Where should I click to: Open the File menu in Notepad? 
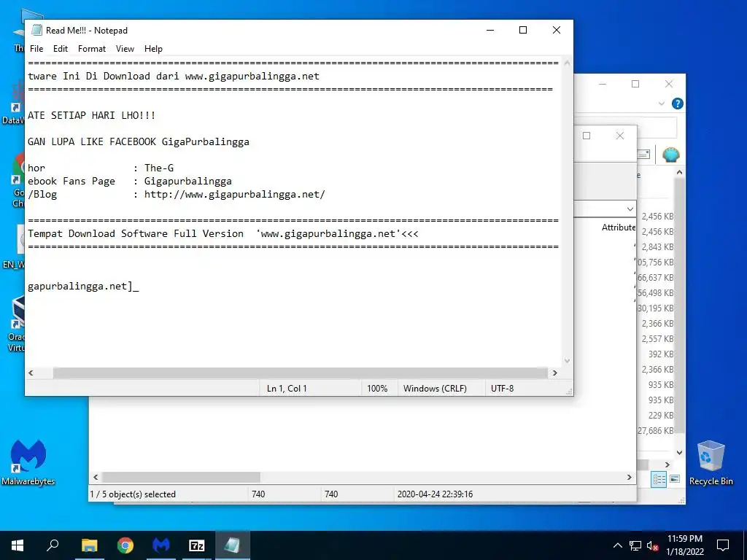coord(36,49)
